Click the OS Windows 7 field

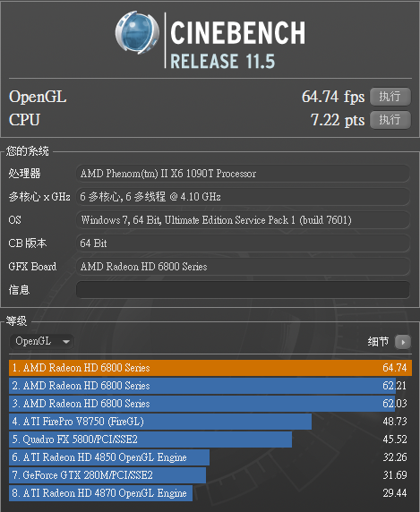[x=243, y=220]
